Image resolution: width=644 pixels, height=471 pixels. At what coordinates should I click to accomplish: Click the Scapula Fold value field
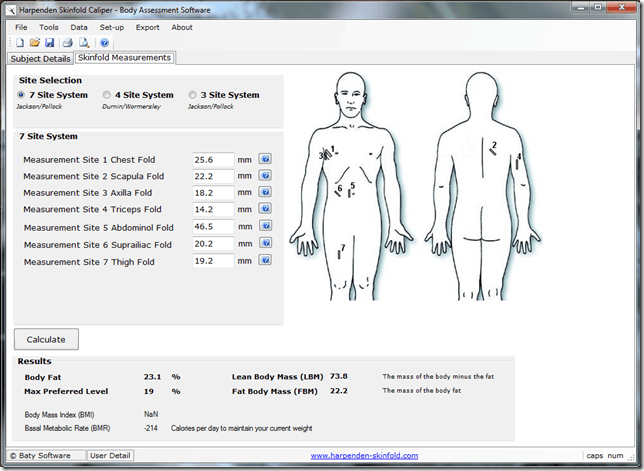point(212,176)
